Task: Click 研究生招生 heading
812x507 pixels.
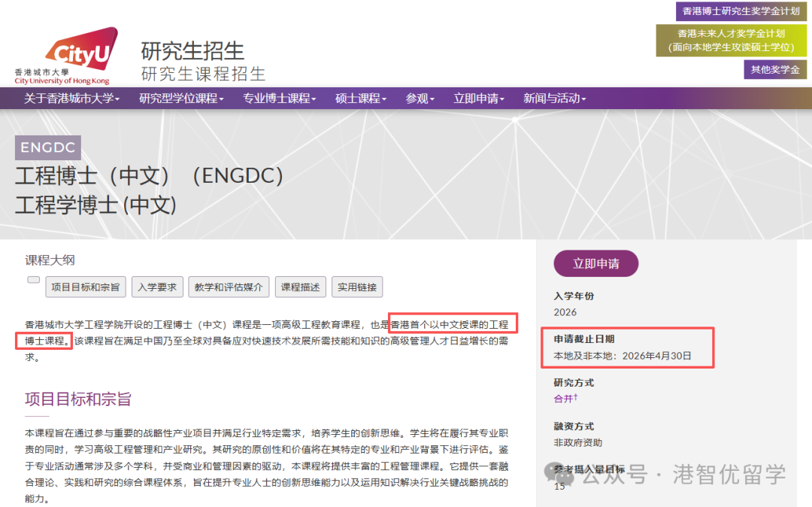Action: 192,50
